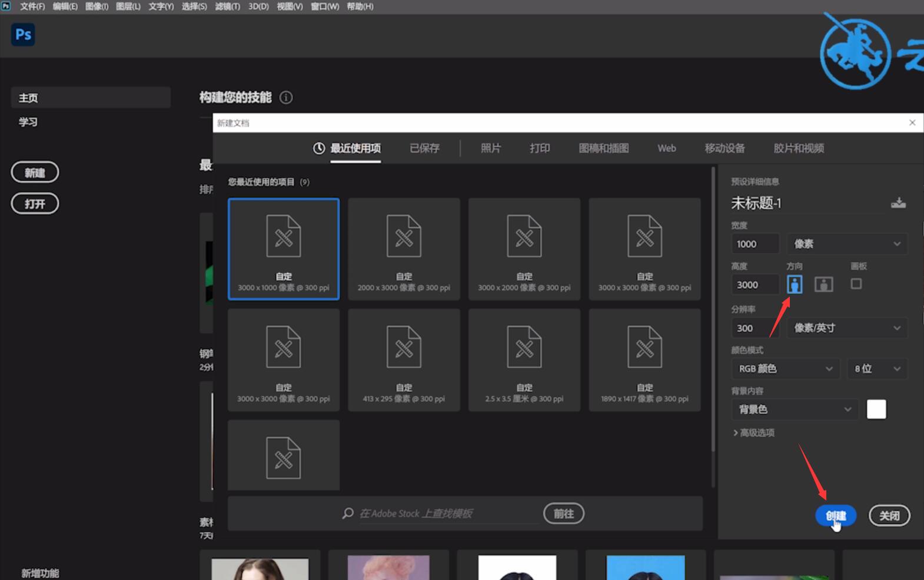Select preset 3000 x 1000 像素 @ 300 ppi
The width and height of the screenshot is (924, 580).
(284, 249)
